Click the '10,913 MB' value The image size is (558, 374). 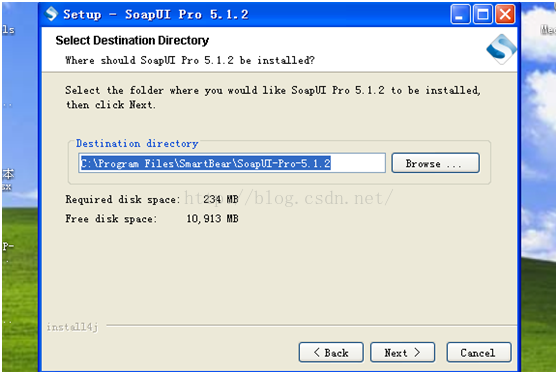click(212, 218)
